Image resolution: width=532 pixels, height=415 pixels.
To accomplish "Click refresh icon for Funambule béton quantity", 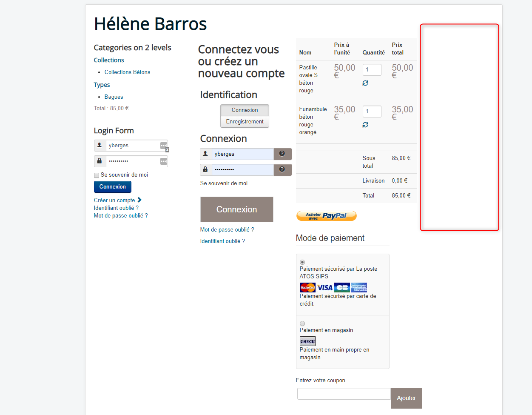I will (365, 125).
